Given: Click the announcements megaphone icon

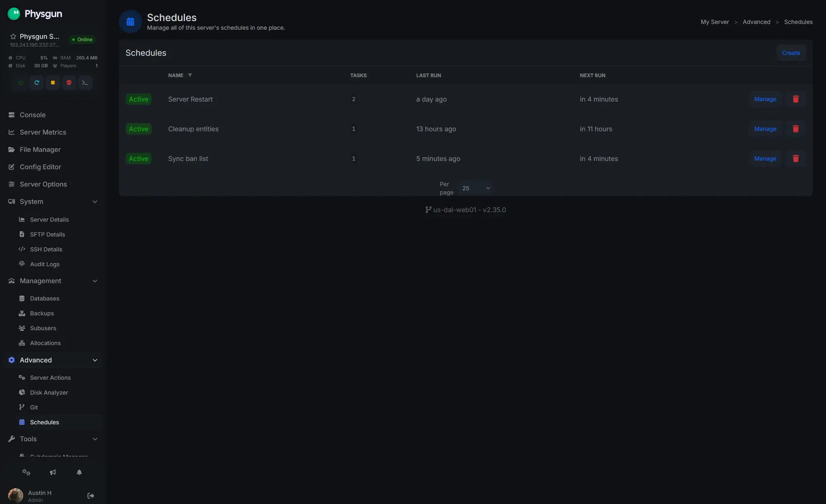Looking at the screenshot, I should pyautogui.click(x=53, y=472).
